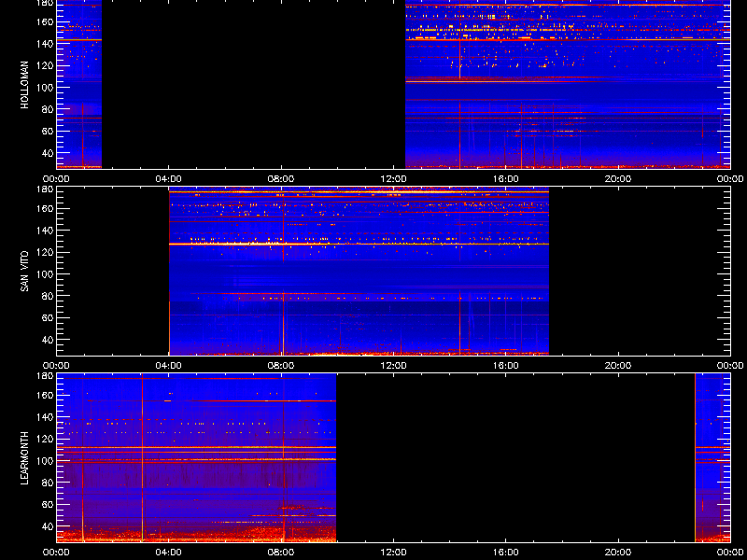Screen dimensions: 747x560
Task: Click the SAN VITO station label
Action: click(25, 272)
